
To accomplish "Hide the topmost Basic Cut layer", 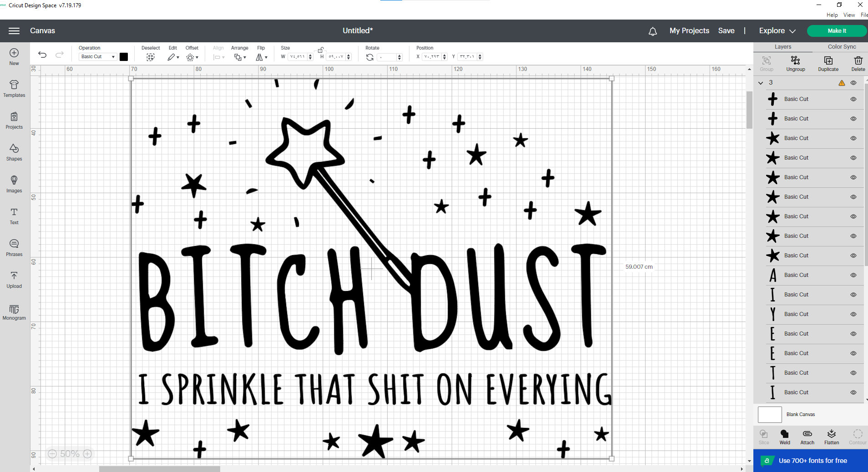I will click(853, 99).
